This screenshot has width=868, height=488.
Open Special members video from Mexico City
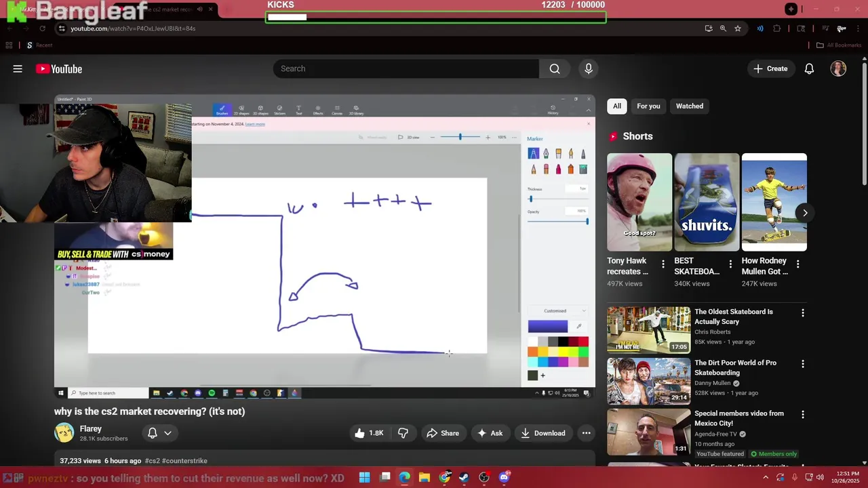pyautogui.click(x=738, y=418)
